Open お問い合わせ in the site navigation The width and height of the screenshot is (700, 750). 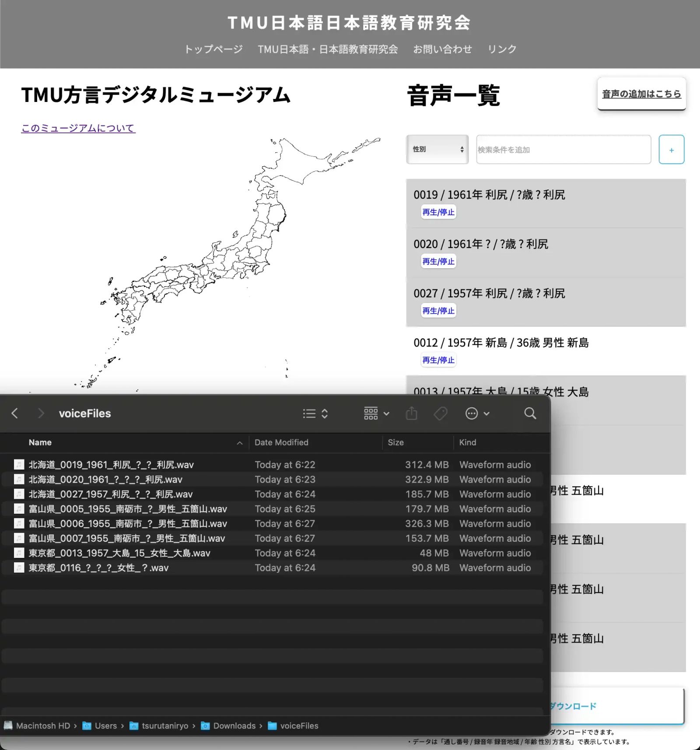click(x=442, y=49)
